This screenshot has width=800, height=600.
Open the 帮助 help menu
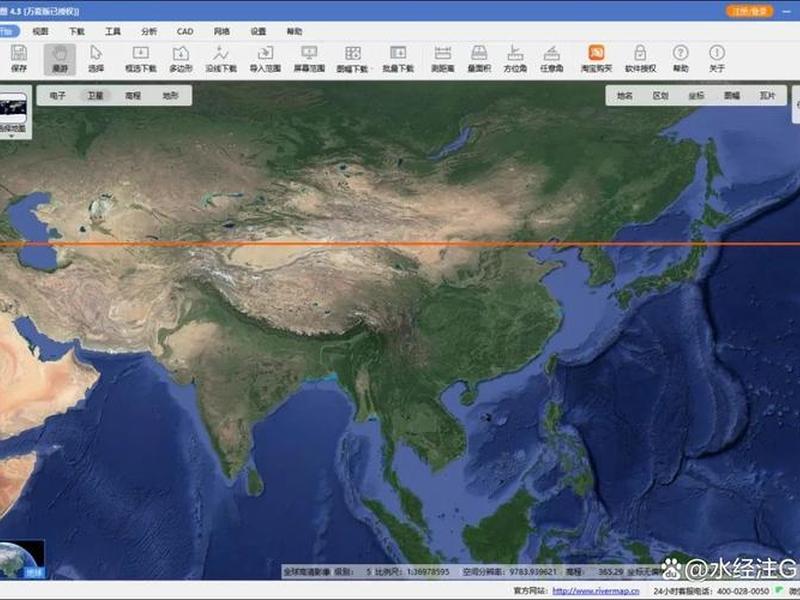294,32
